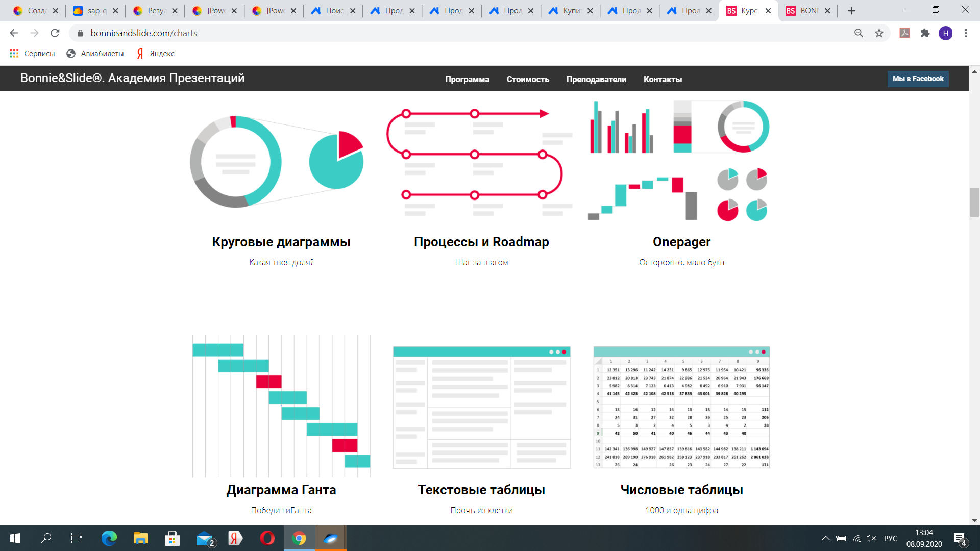This screenshot has height=551, width=980.
Task: Open the Круговые диаграммы heading link
Action: (281, 242)
